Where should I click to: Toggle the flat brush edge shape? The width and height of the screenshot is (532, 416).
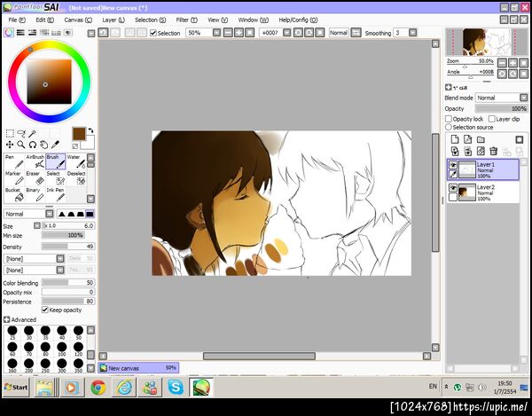[x=90, y=214]
